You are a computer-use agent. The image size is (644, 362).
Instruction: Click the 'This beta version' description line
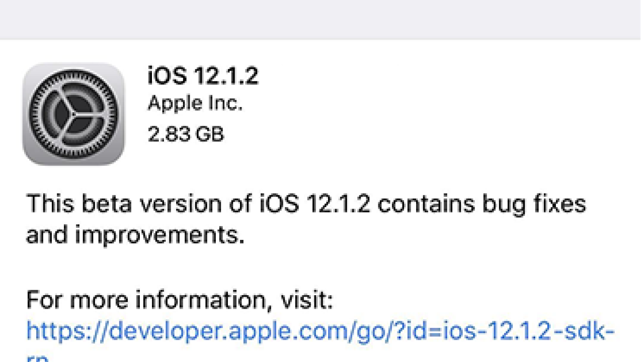point(306,205)
